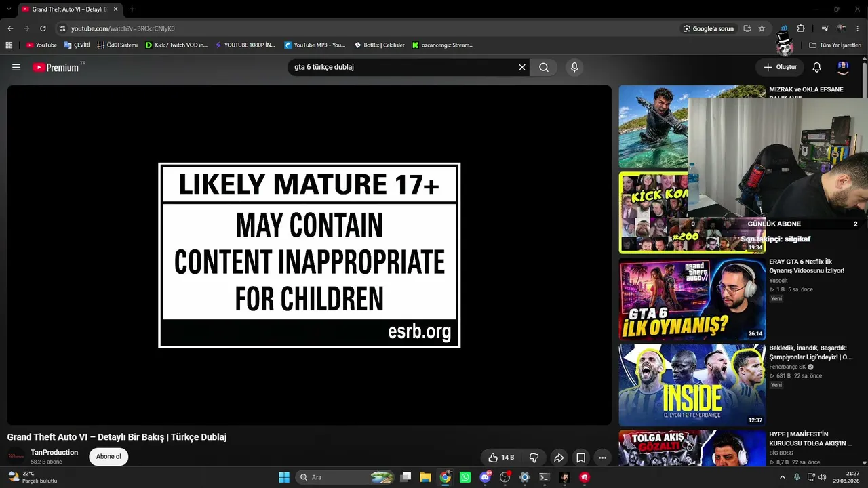Click the Chrome address bar URL
Image resolution: width=868 pixels, height=488 pixels.
pyautogui.click(x=123, y=28)
